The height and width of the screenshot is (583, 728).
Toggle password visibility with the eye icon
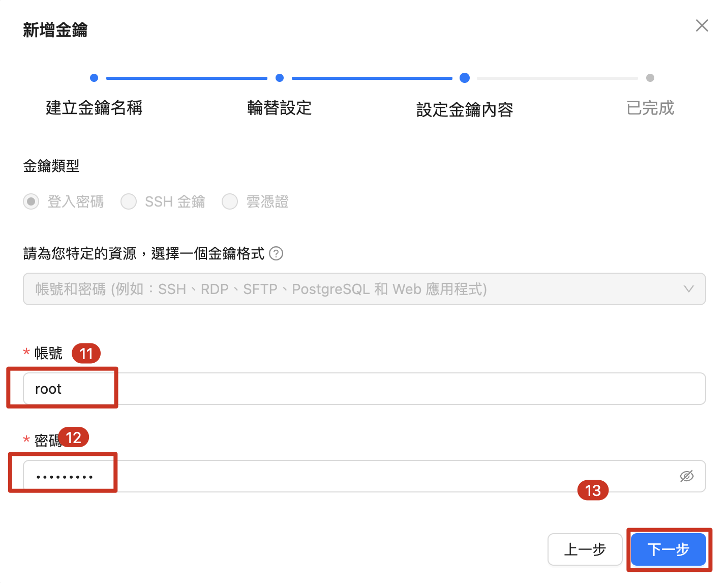click(x=686, y=476)
